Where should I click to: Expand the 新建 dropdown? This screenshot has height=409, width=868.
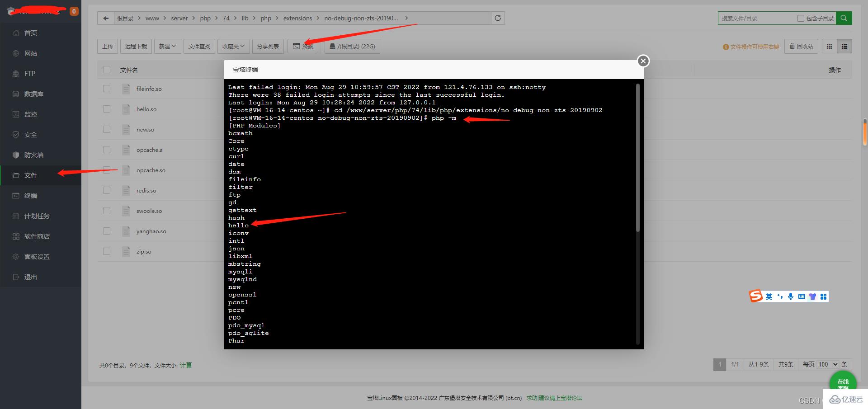[x=167, y=46]
